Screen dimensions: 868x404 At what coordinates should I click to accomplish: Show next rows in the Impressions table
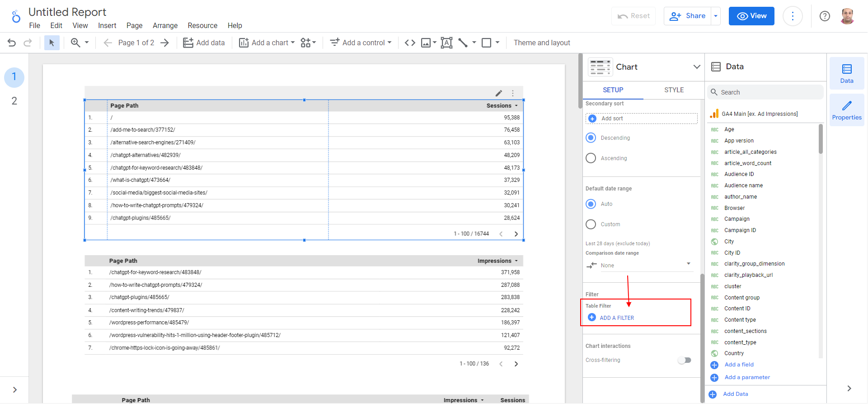pyautogui.click(x=516, y=364)
